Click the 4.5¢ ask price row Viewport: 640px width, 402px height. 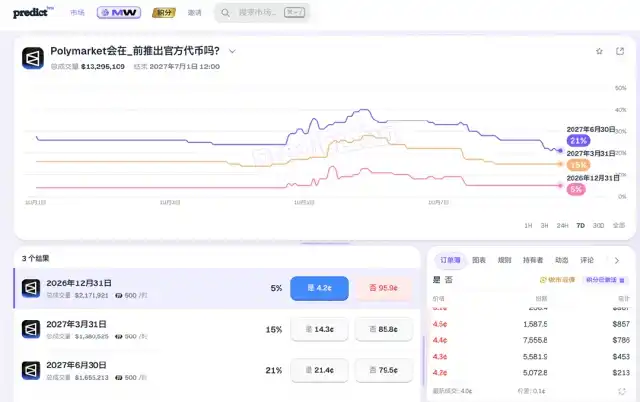pos(531,324)
